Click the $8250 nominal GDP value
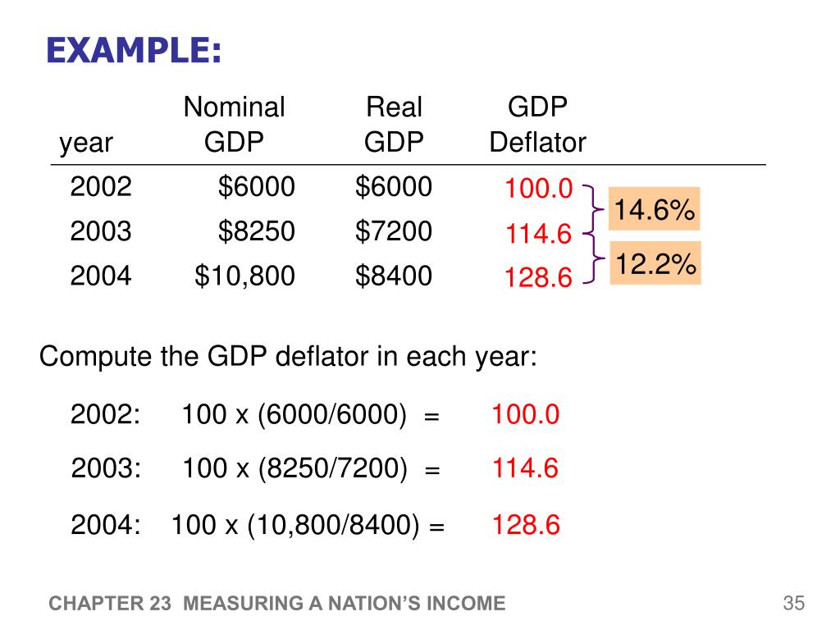This screenshot has height=630, width=840. [256, 232]
